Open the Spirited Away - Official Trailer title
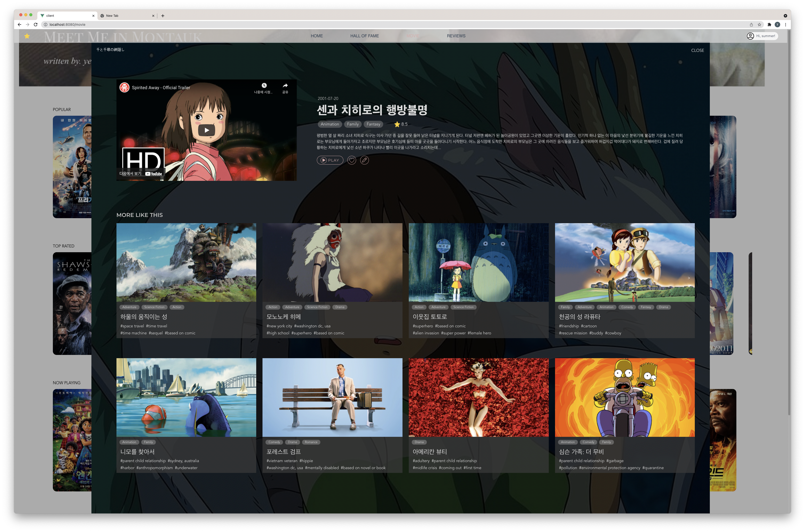Viewport: 805px width, 532px height. (x=161, y=87)
